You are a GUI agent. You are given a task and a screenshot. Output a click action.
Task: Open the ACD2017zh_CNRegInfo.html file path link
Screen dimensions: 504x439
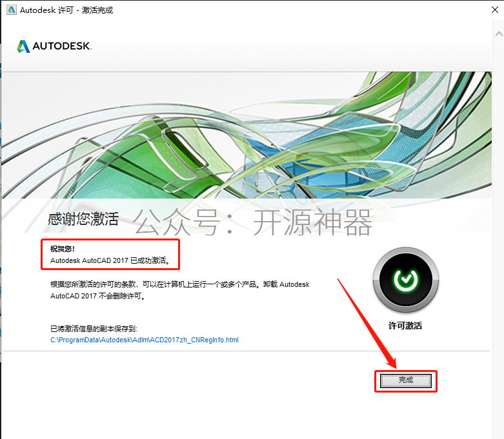(x=145, y=340)
